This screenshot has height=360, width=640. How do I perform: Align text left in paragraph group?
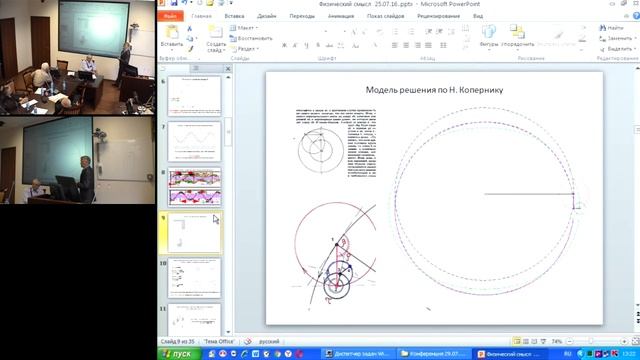pyautogui.click(x=395, y=45)
